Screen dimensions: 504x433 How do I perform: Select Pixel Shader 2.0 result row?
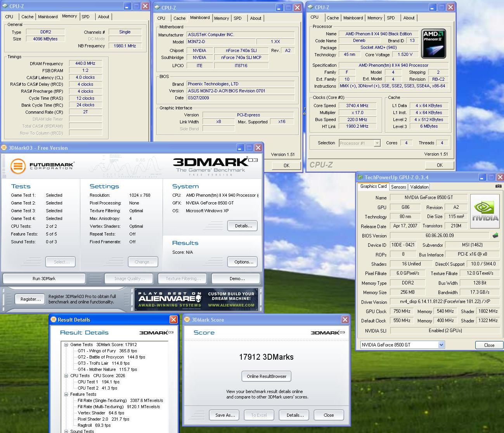coord(104,419)
